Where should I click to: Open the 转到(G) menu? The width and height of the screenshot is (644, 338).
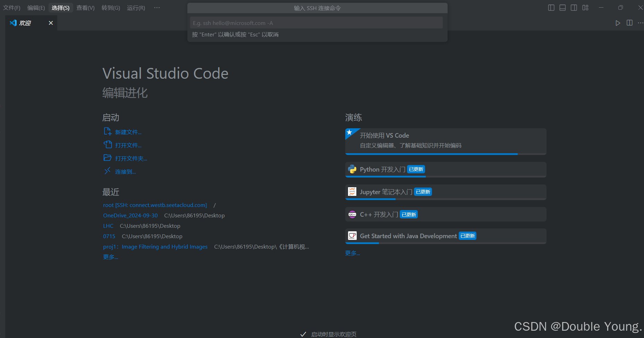click(x=111, y=8)
